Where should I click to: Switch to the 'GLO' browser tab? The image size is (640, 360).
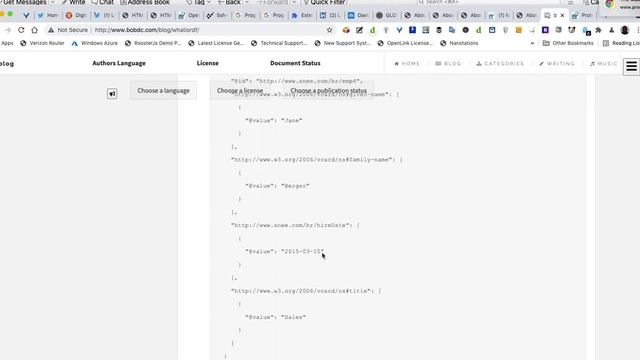pos(387,15)
